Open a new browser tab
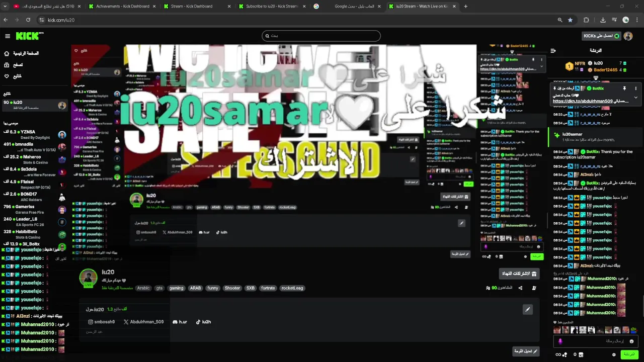The height and width of the screenshot is (362, 644). (465, 7)
